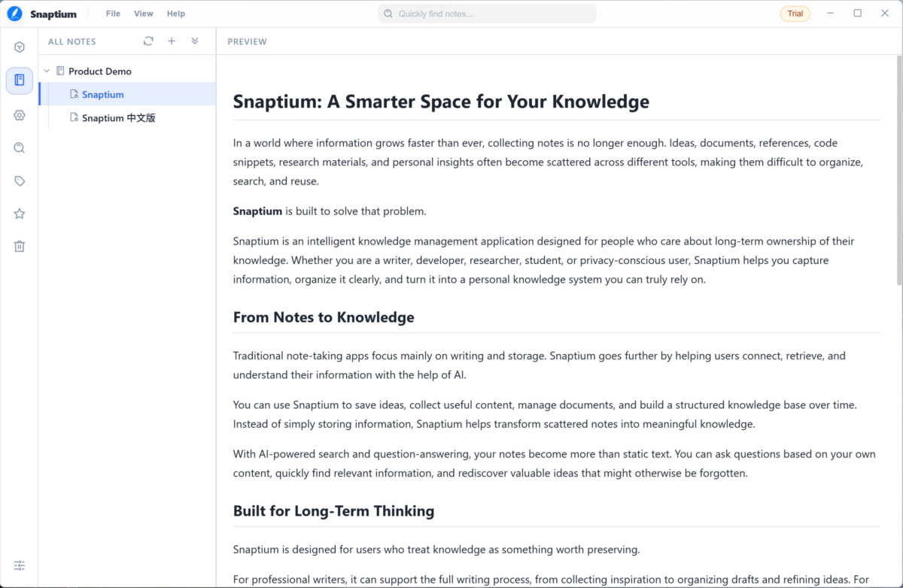This screenshot has width=903, height=588.
Task: Click the Snaptium feather logo icon
Action: [14, 14]
